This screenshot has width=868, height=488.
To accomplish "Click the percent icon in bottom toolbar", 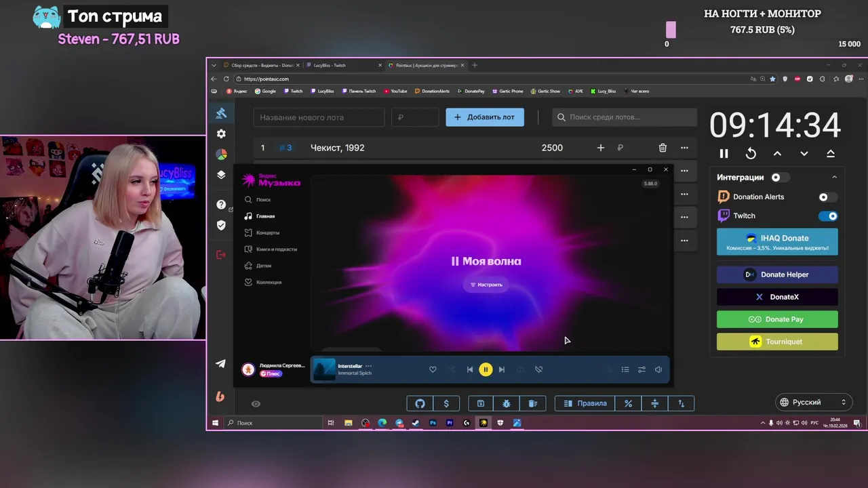I will tap(629, 403).
